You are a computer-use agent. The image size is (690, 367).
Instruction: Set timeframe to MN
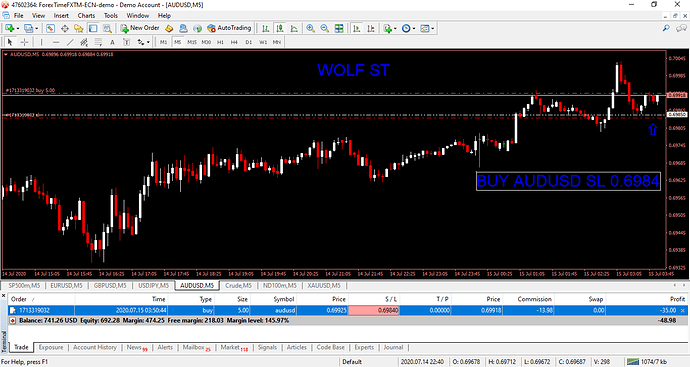(277, 42)
